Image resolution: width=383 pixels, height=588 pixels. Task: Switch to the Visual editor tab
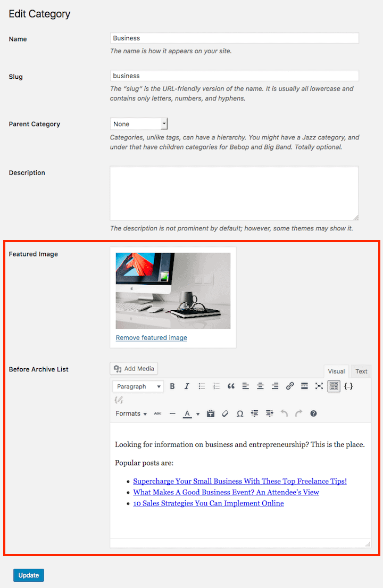pos(336,371)
